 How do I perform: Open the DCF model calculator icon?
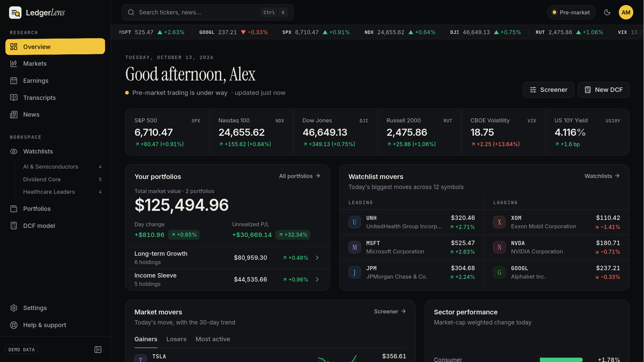tap(14, 226)
